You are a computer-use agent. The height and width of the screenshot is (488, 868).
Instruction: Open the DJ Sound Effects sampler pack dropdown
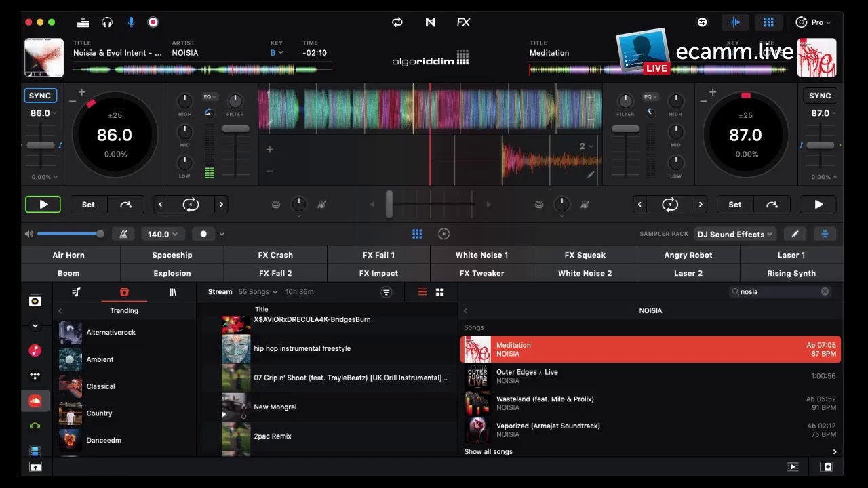pos(735,234)
